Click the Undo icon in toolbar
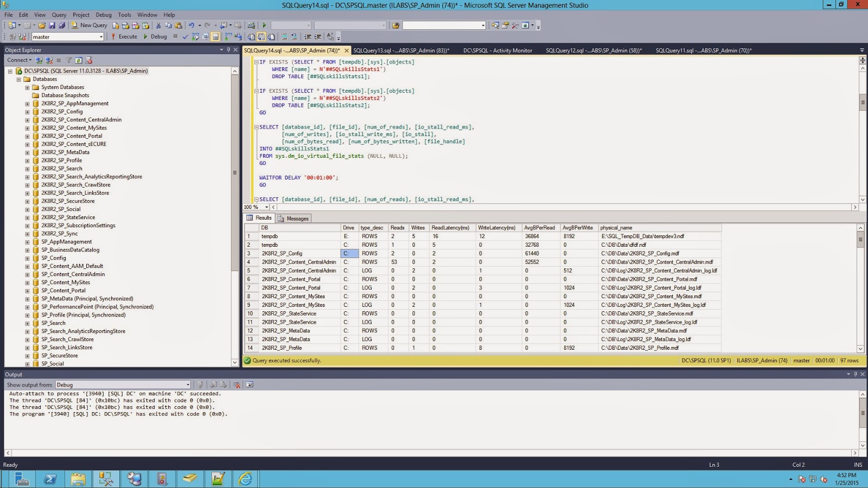The height and width of the screenshot is (488, 868). tap(191, 25)
